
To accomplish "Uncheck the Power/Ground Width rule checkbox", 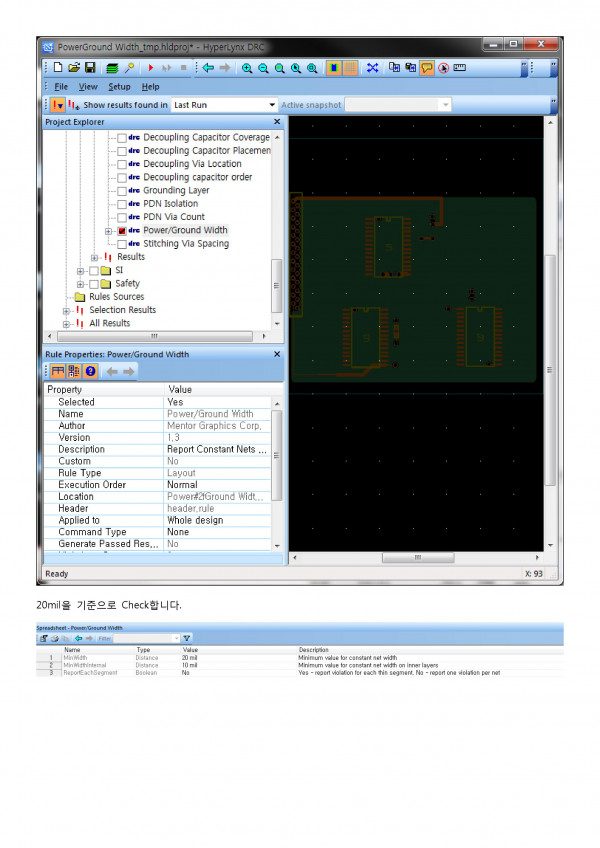I will tap(122, 230).
